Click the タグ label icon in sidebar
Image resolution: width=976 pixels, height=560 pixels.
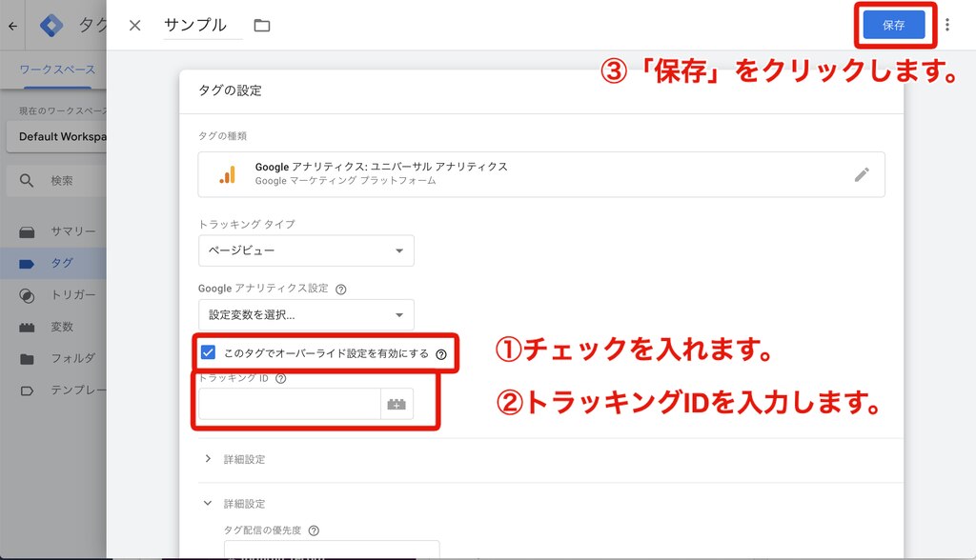[x=27, y=264]
